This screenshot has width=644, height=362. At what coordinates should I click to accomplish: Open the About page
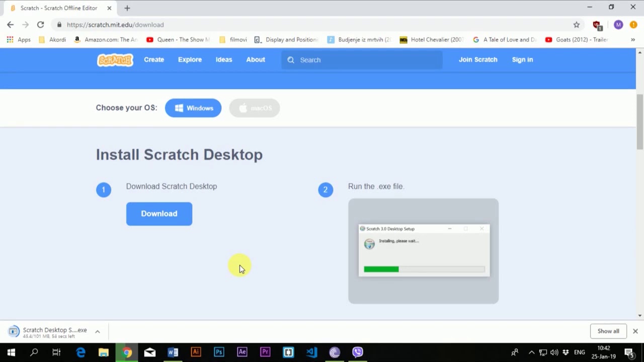tap(256, 59)
